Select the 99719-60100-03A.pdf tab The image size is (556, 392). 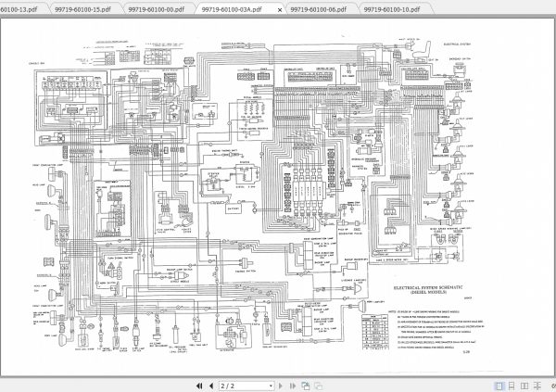click(232, 9)
